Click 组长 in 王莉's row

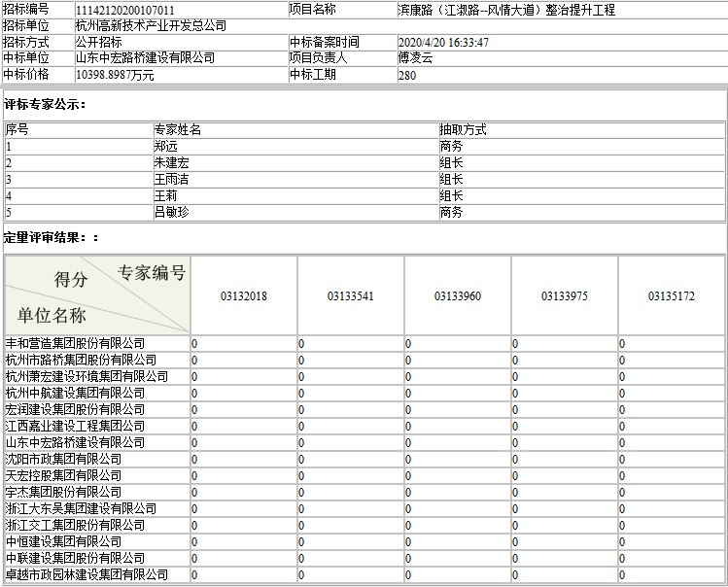(451, 196)
